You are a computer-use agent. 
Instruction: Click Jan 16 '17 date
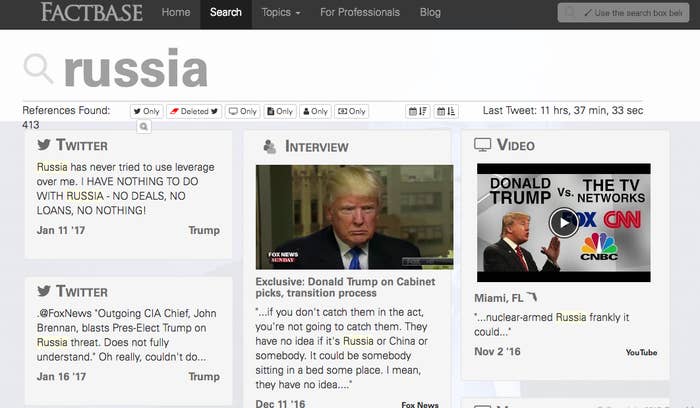61,377
